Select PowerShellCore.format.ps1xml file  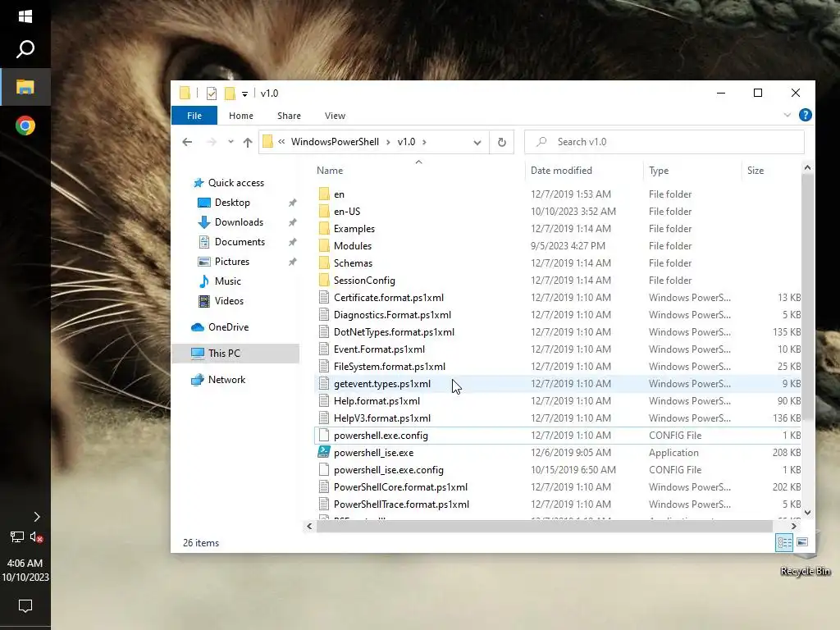(400, 487)
